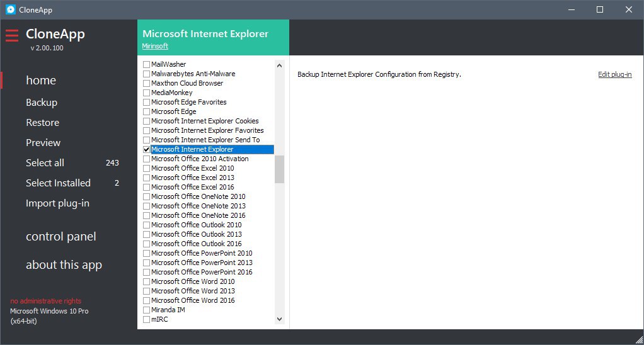Screen dimensions: 644x345
Task: Open the red hamburger menu icon
Action: (x=12, y=35)
